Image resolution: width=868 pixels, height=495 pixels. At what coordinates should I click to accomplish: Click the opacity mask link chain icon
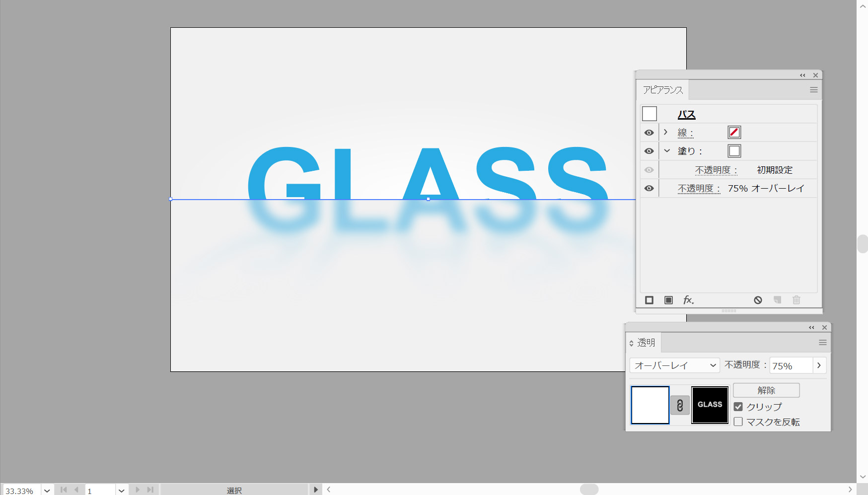coord(680,405)
